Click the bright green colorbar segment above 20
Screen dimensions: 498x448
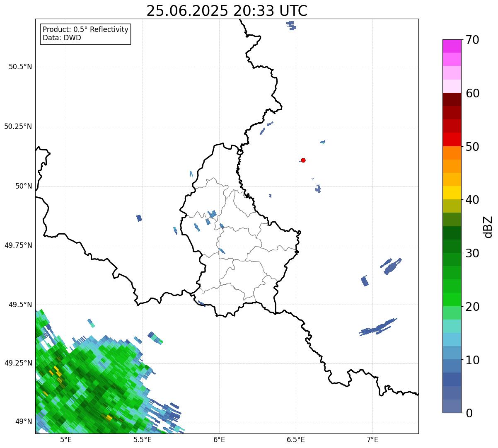[452, 299]
